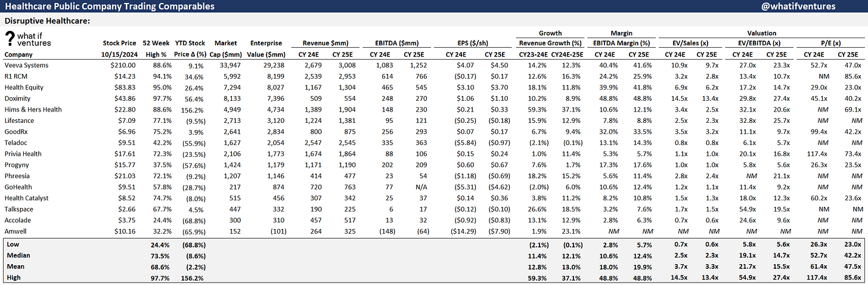Select the Health Catalyst company name
The image size is (868, 285).
[x=26, y=199]
